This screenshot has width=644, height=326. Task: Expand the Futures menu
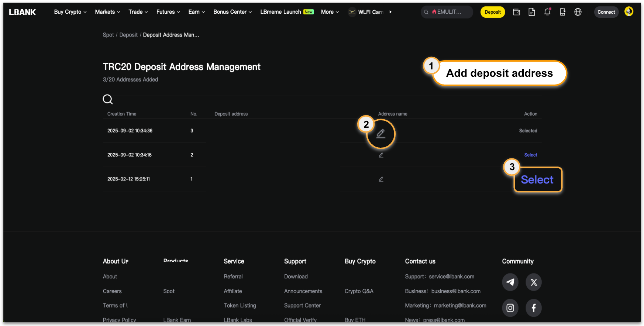coord(168,12)
